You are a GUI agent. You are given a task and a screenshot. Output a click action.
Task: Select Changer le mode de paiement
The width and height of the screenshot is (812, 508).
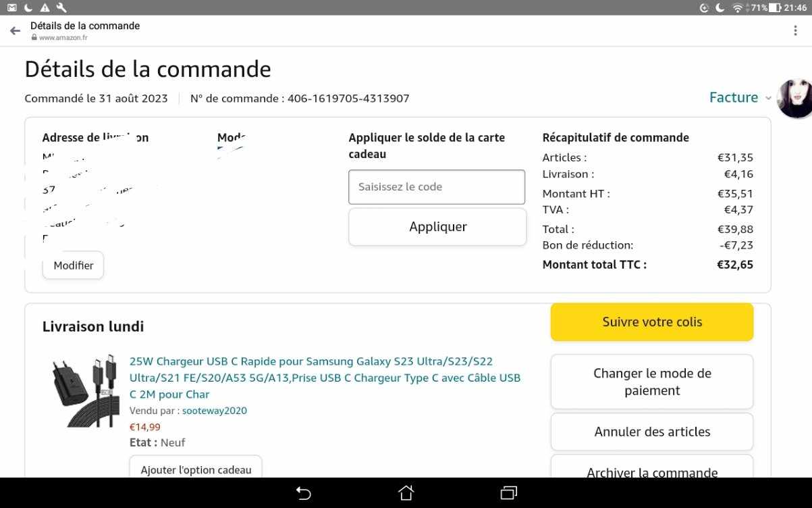click(651, 382)
